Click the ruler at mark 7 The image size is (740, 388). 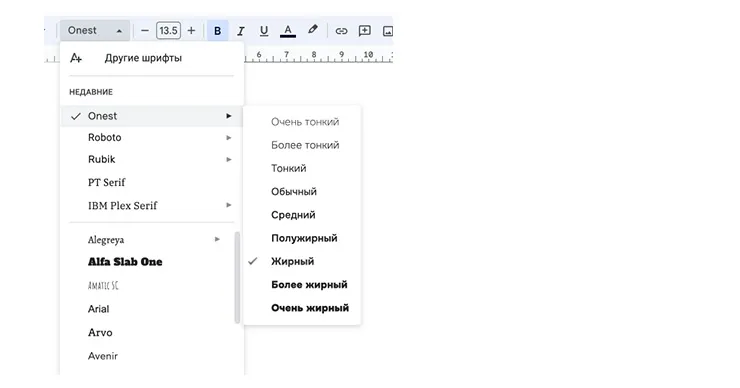[286, 55]
